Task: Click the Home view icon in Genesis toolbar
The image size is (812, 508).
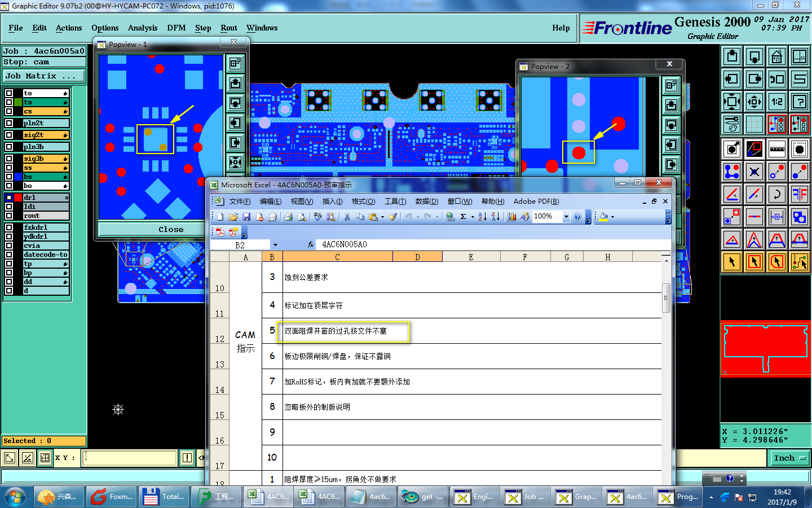Action: click(x=777, y=56)
